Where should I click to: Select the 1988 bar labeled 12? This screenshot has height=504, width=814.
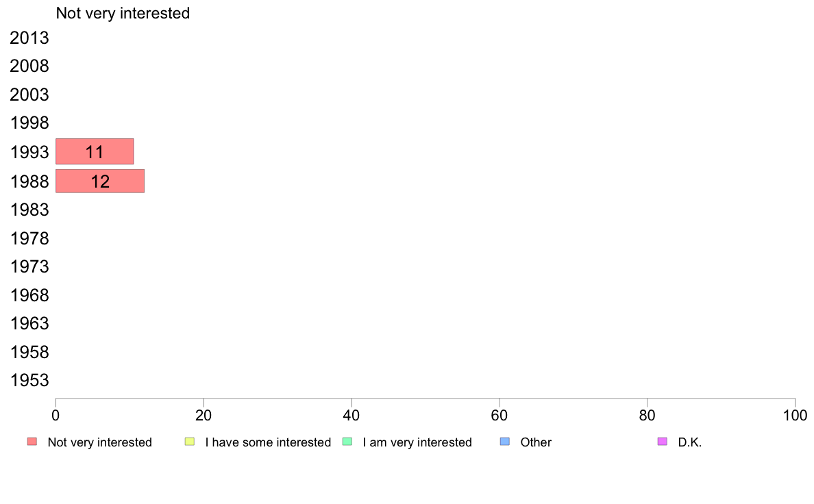click(x=100, y=181)
